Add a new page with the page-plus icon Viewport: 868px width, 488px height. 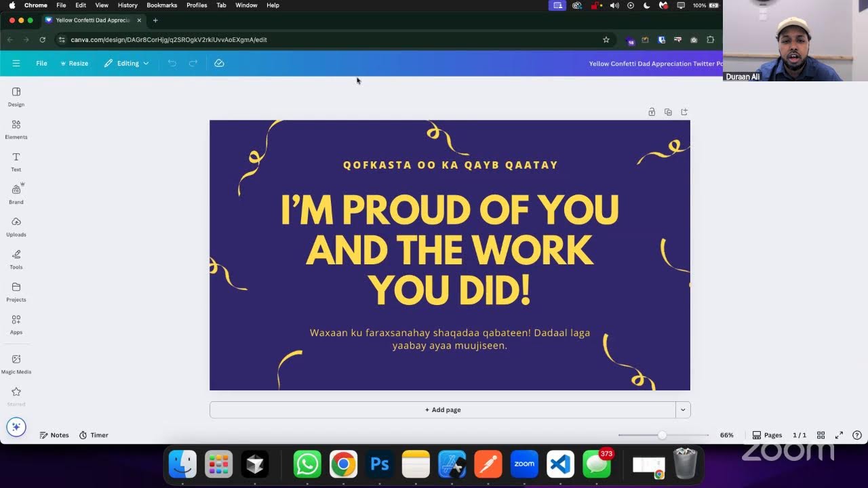684,112
